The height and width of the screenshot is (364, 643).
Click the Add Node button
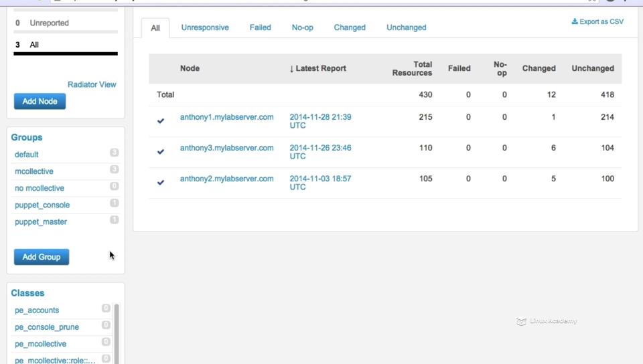tap(40, 101)
